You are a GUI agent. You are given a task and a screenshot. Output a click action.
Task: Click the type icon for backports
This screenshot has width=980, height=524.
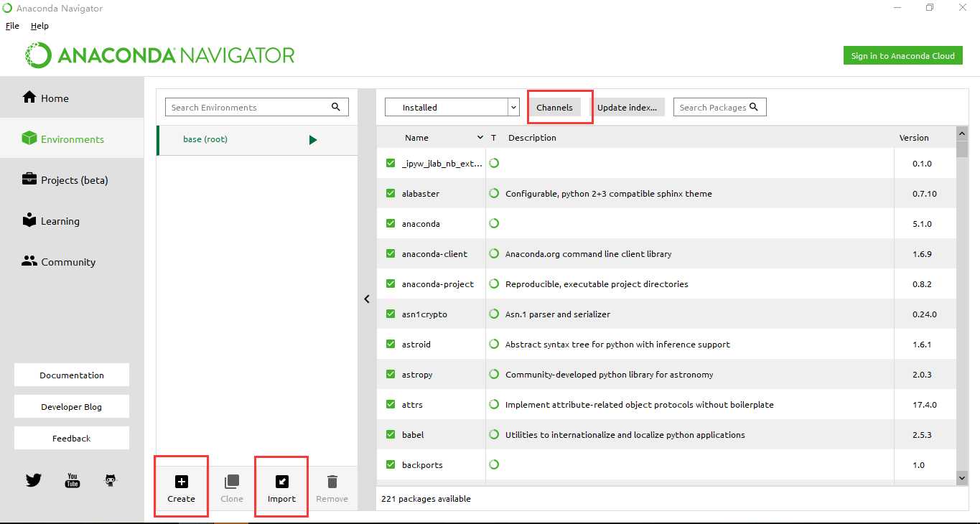tap(494, 464)
